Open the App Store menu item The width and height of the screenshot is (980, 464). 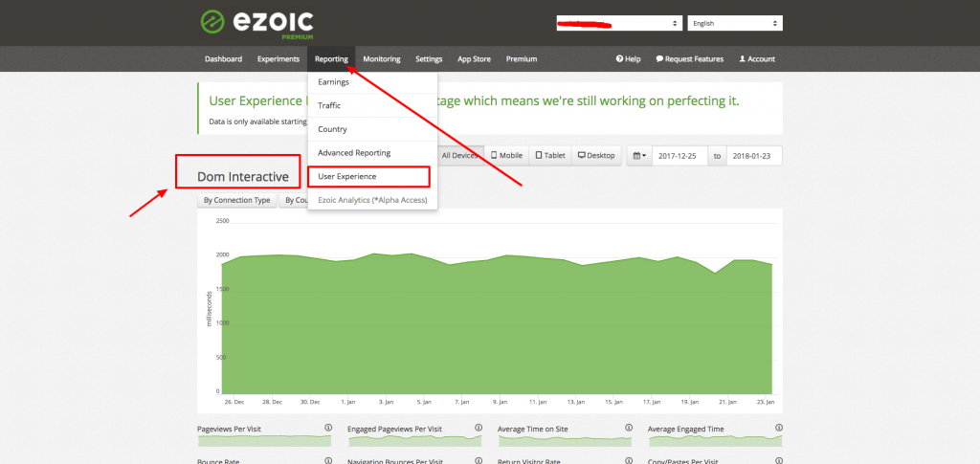click(x=474, y=59)
